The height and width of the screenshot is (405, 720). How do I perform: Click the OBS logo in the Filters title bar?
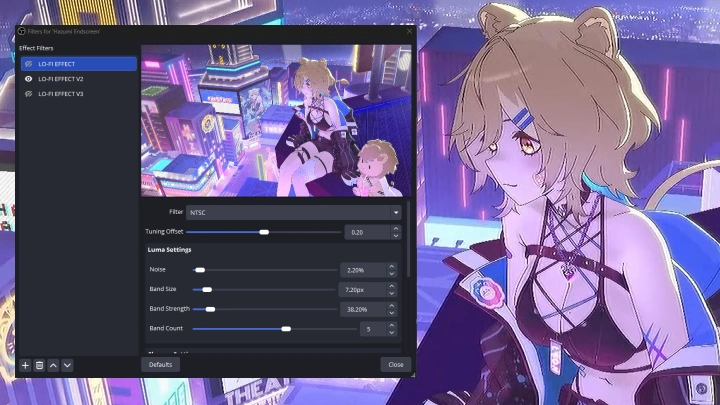click(22, 31)
